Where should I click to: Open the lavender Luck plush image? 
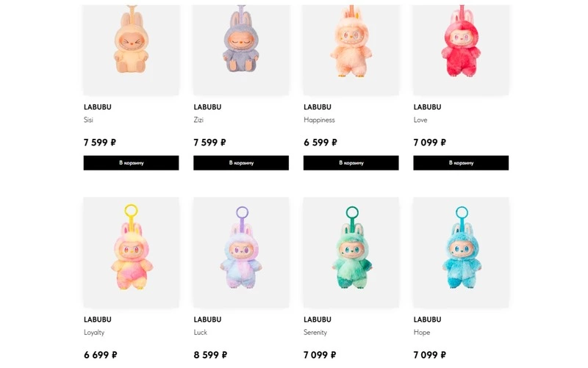point(241,253)
